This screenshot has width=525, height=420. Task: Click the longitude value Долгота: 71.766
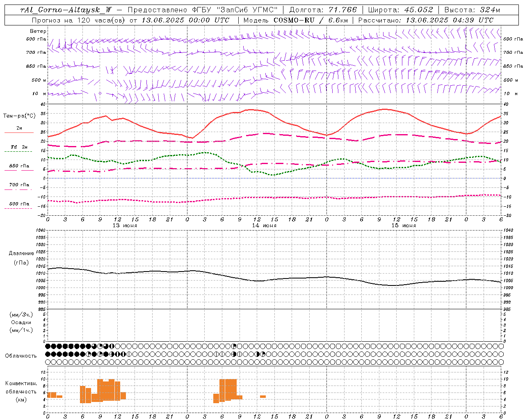(x=323, y=10)
